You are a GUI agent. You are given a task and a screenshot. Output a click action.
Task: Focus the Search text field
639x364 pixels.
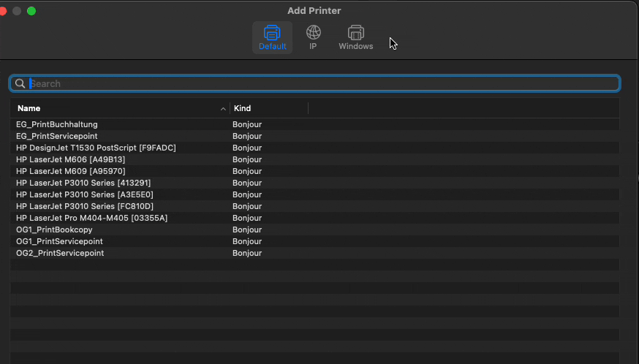[322, 83]
